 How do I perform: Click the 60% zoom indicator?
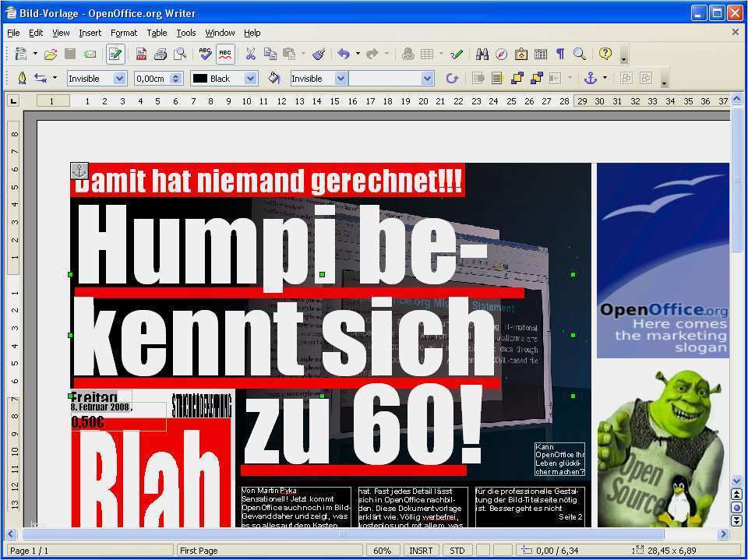coord(382,550)
